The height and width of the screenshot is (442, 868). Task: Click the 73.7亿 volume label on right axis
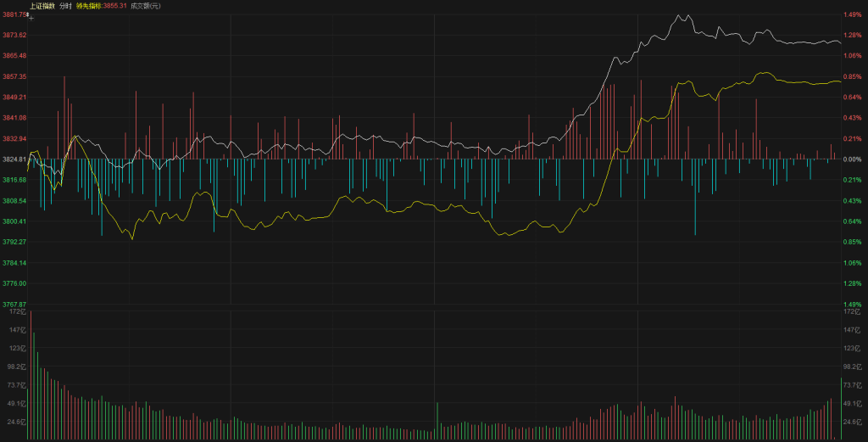[853, 385]
